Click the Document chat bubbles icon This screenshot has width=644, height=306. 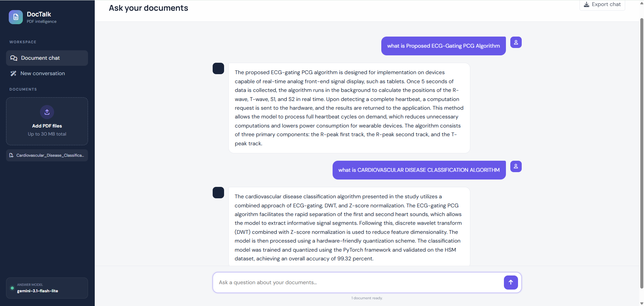tap(14, 58)
